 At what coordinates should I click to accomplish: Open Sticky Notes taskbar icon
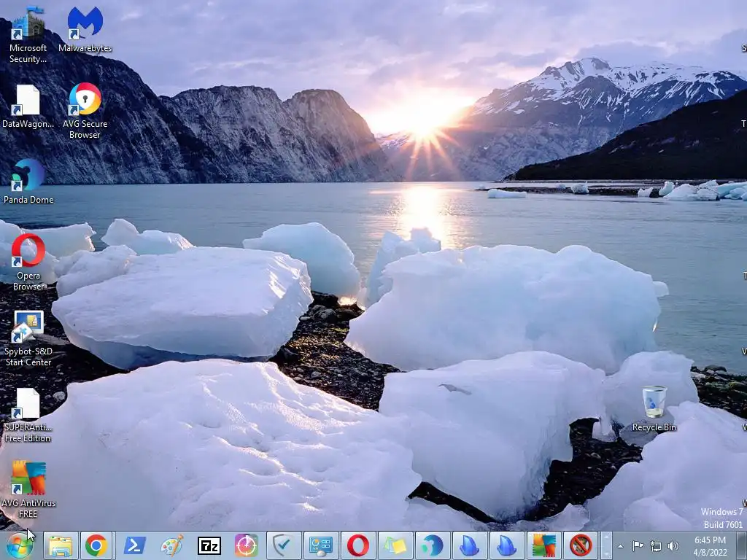click(x=395, y=545)
